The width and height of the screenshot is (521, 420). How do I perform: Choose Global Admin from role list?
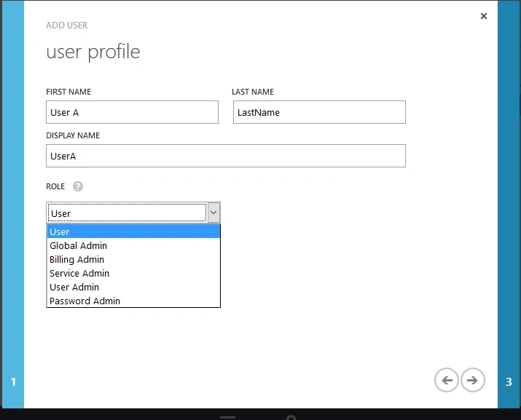tap(133, 245)
